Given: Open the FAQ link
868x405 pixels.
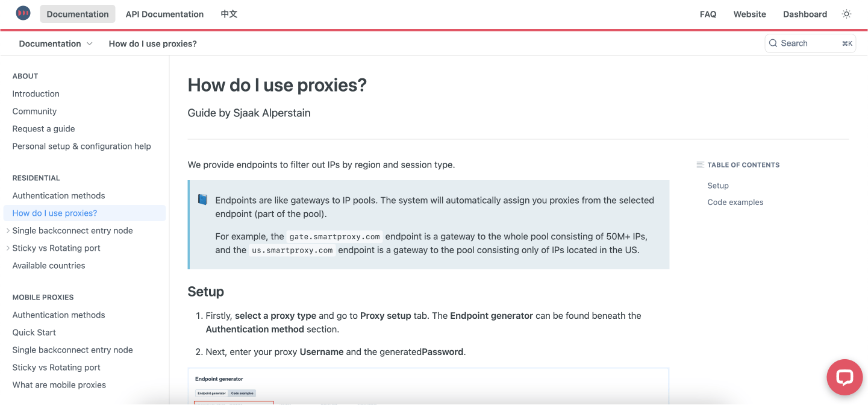Looking at the screenshot, I should pyautogui.click(x=708, y=14).
